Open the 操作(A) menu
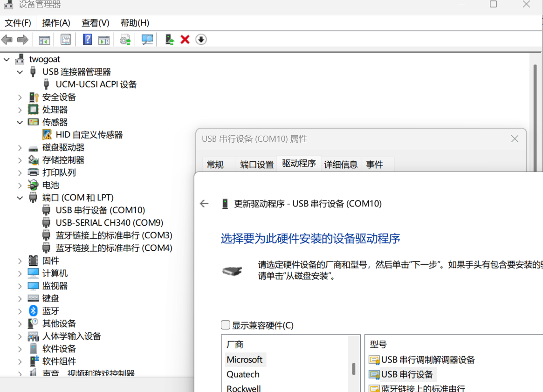Screen dimensions: 543x392 56,23
